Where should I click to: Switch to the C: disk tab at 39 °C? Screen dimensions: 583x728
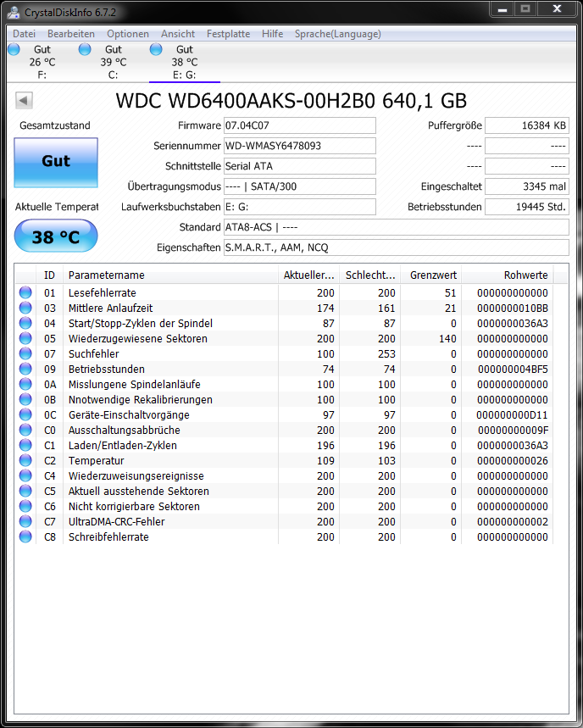point(114,62)
